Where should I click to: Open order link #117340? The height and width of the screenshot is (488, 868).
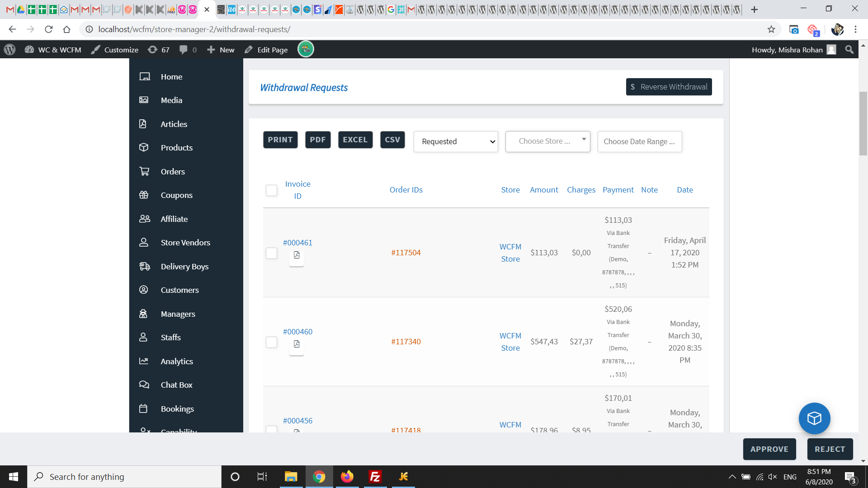click(406, 342)
